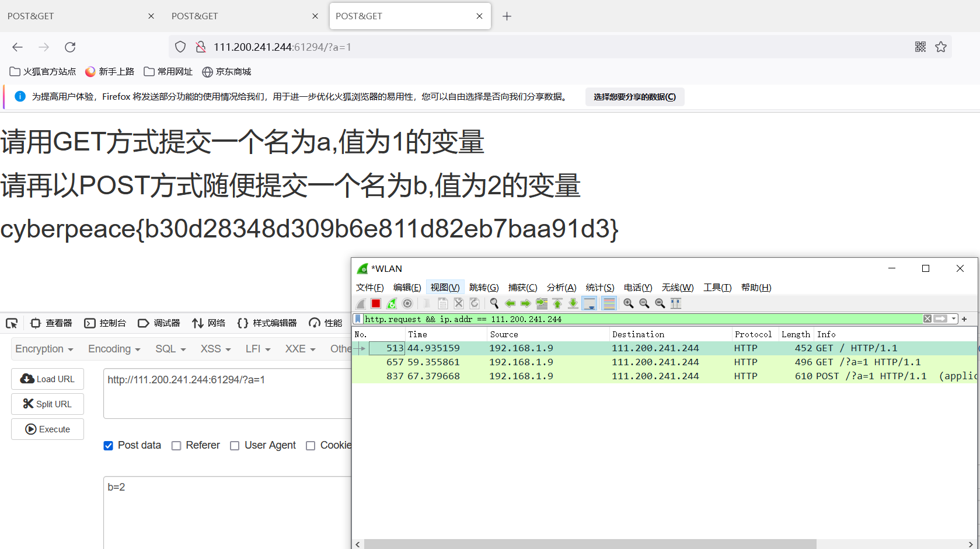Screen dimensions: 980x549
Task: Open the SQL dropdown menu
Action: pos(170,349)
